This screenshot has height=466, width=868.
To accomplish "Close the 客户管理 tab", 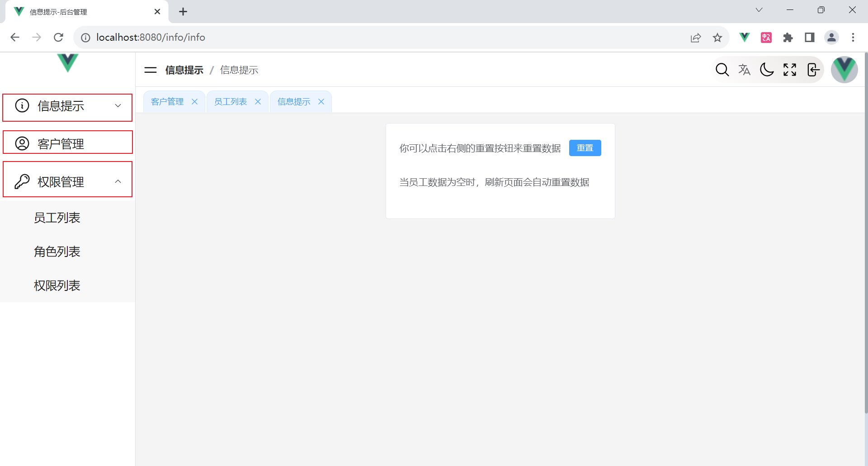I will click(195, 102).
